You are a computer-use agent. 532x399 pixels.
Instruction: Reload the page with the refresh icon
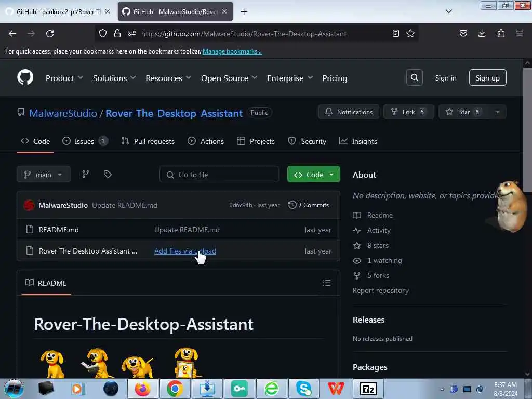(50, 34)
